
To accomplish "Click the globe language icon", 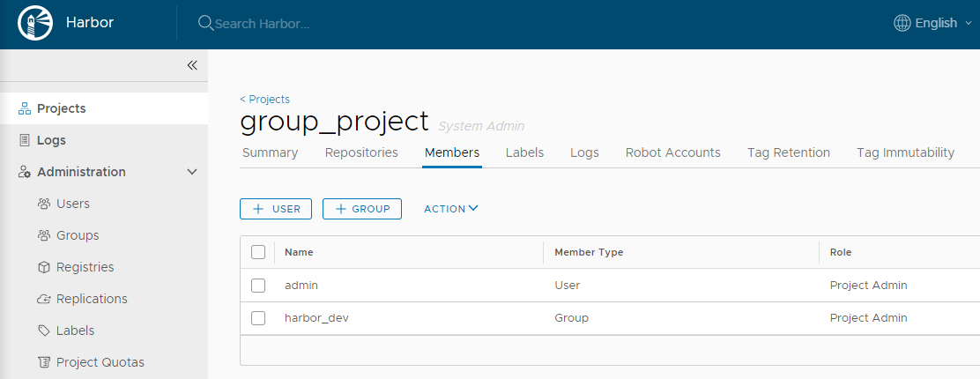I will [x=902, y=23].
